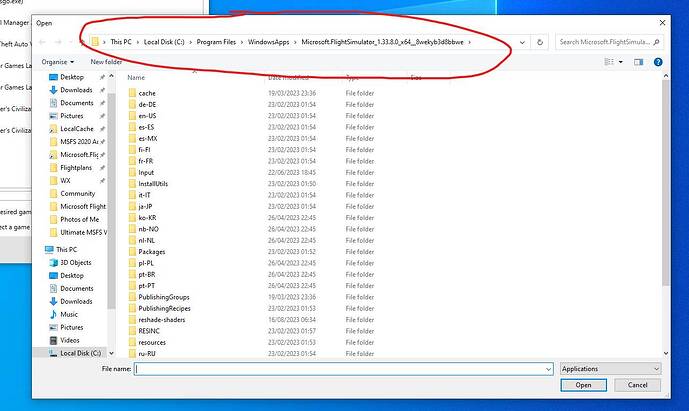Expand chevron between This PC and Local Disk
The width and height of the screenshot is (689, 411).
138,42
